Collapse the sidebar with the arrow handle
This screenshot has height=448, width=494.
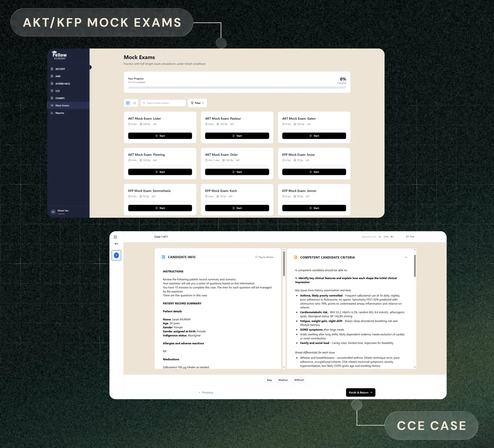pos(90,67)
